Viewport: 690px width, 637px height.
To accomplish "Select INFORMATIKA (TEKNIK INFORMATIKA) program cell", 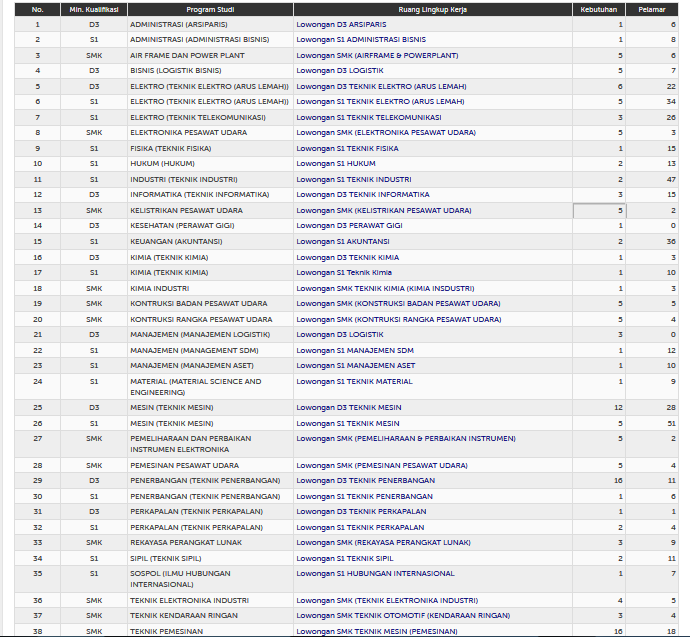I will tap(210, 194).
